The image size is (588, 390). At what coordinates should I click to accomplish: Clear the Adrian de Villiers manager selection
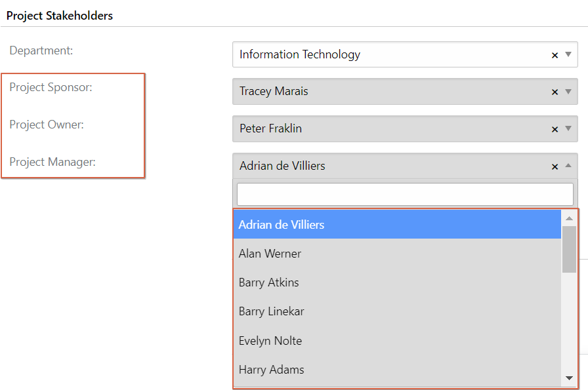click(x=555, y=167)
